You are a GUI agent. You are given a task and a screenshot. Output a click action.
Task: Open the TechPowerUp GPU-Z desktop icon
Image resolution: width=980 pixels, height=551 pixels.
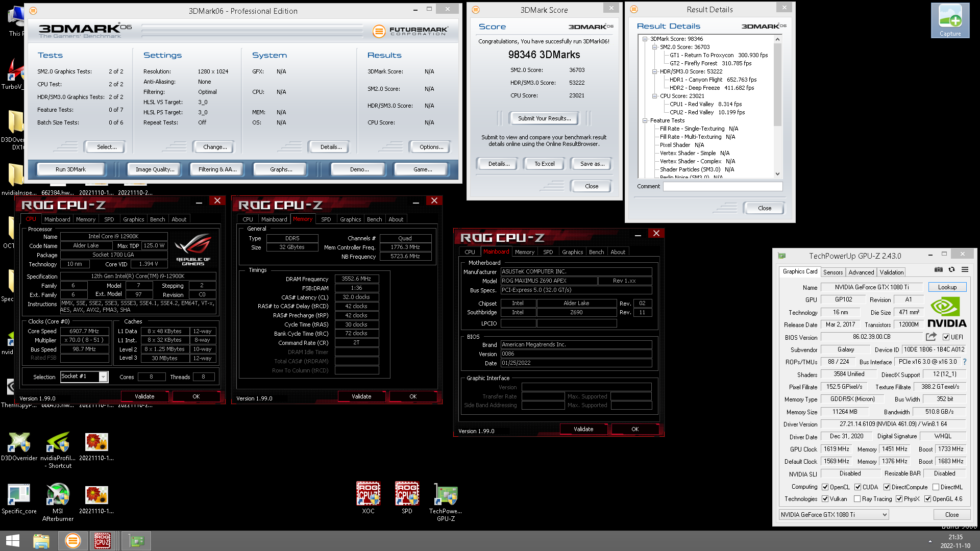(446, 502)
